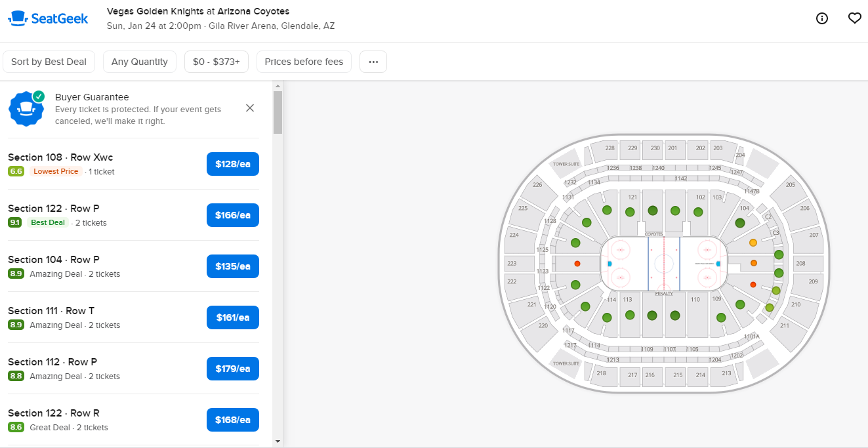The width and height of the screenshot is (868, 448).
Task: Open the event info icon
Action: [822, 18]
